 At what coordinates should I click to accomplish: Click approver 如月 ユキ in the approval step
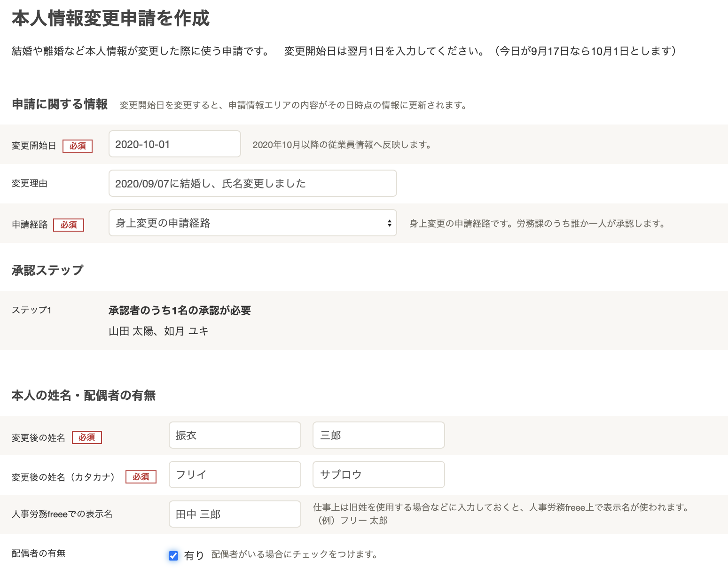tap(188, 331)
